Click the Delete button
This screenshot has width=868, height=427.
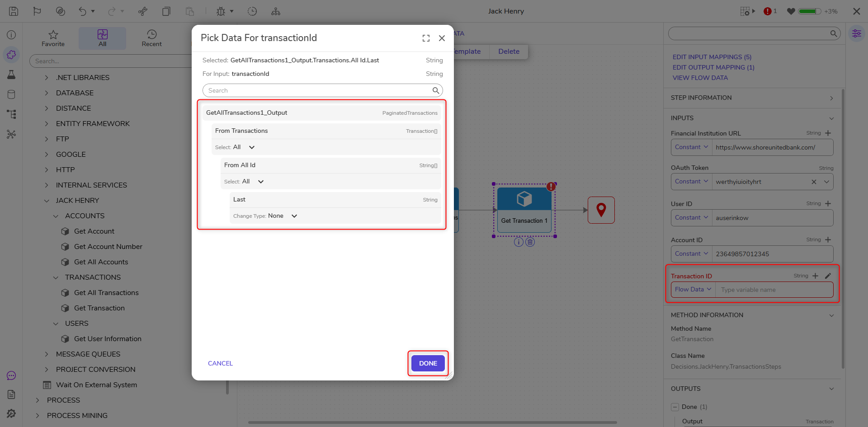pos(509,52)
